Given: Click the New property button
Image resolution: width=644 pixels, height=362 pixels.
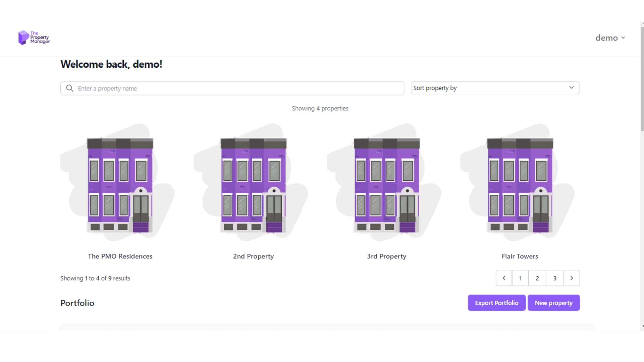Looking at the screenshot, I should (553, 302).
